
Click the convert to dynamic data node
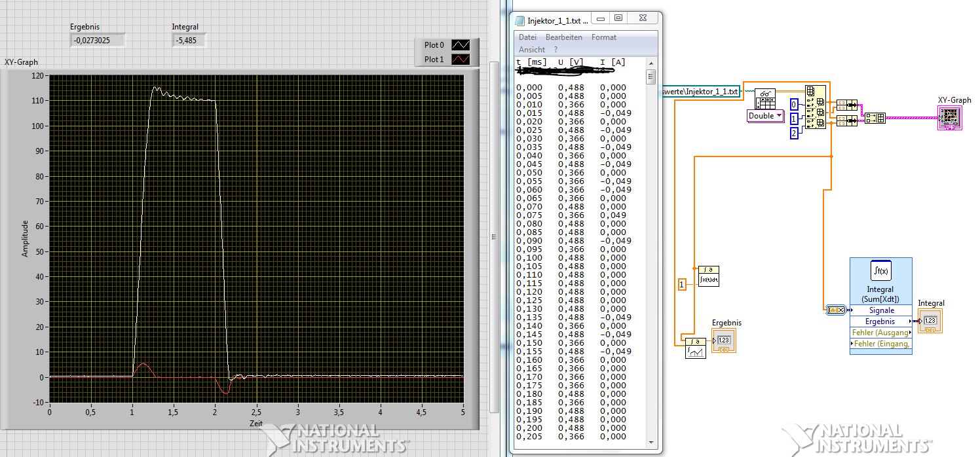(x=835, y=310)
